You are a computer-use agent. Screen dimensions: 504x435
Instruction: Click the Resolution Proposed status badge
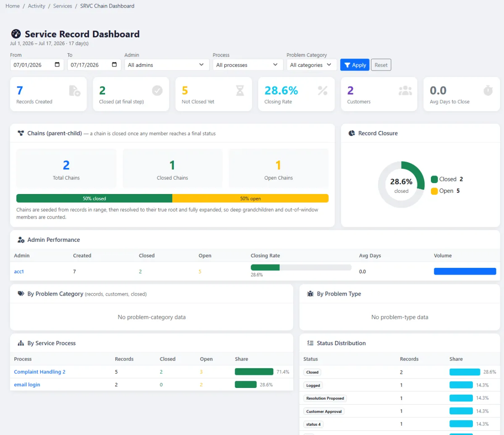click(325, 398)
